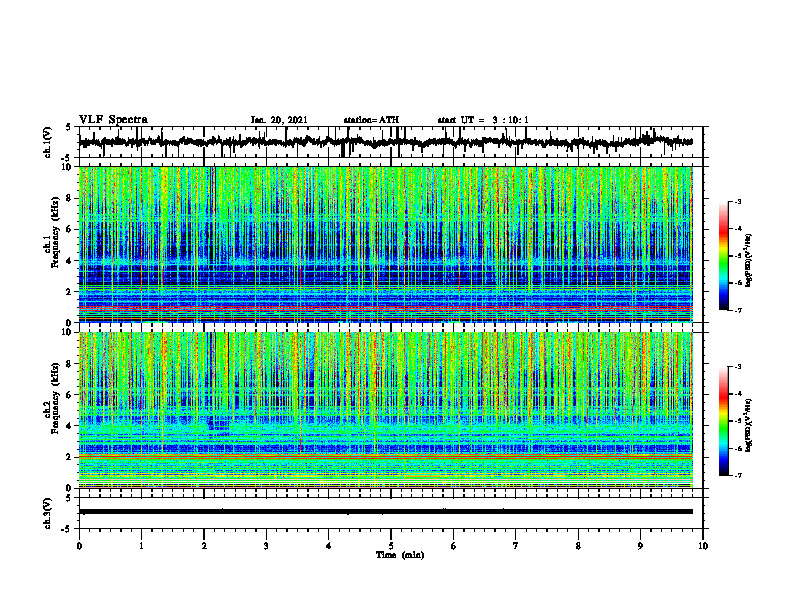The height and width of the screenshot is (612, 792).
Task: Click the "-3" tick on ch.1 color bar
Action: click(738, 202)
